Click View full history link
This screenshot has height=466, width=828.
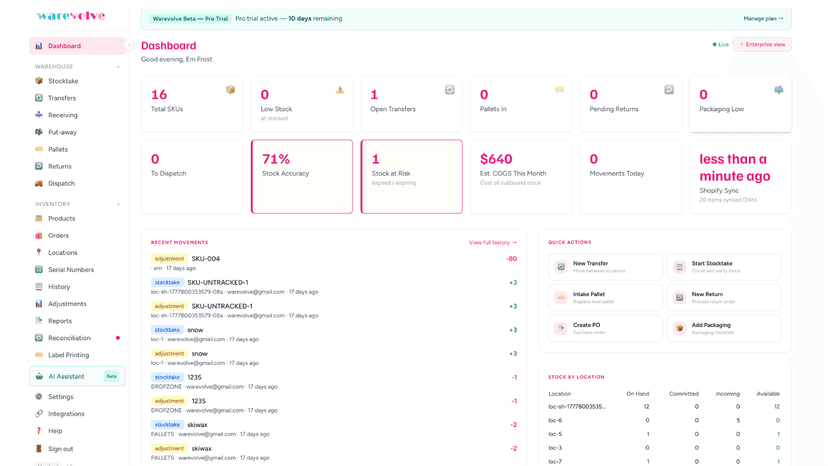[x=493, y=243]
